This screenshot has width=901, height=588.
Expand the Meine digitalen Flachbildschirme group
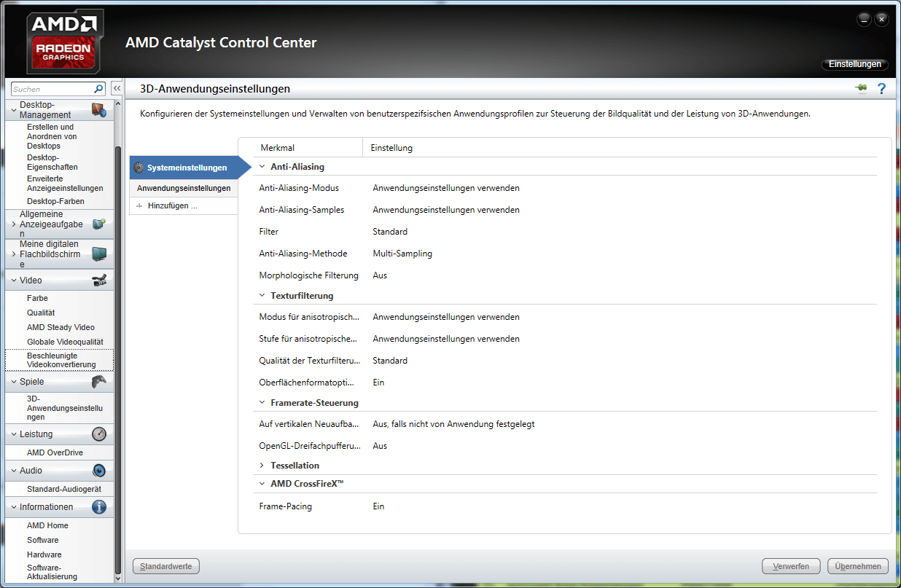point(14,254)
